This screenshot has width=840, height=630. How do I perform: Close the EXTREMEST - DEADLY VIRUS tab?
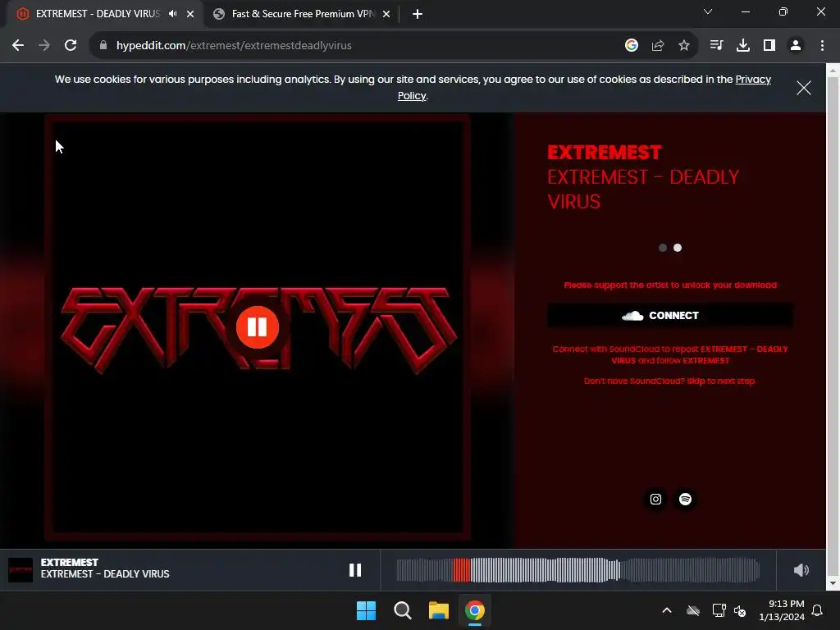tap(190, 14)
